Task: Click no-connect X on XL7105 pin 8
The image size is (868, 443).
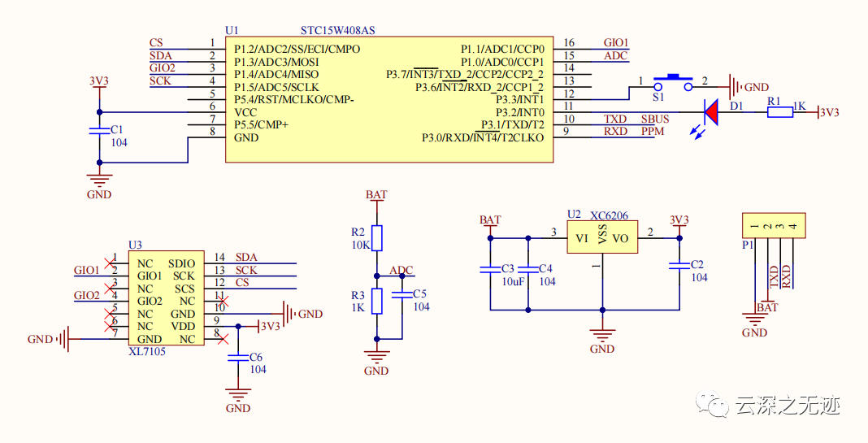Action: pyautogui.click(x=223, y=339)
